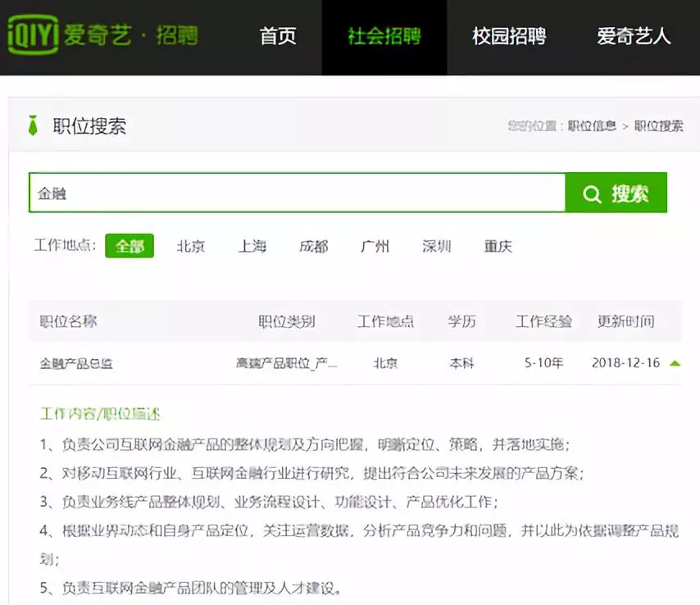Click the magnifier icon in search button
Image resolution: width=700 pixels, height=605 pixels.
[592, 193]
